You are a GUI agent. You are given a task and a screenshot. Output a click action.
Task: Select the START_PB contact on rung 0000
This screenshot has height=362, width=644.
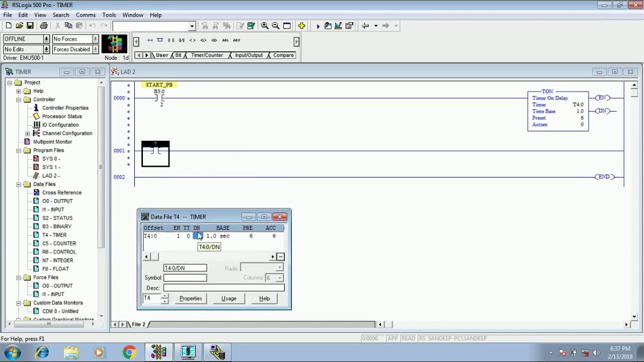click(x=159, y=98)
